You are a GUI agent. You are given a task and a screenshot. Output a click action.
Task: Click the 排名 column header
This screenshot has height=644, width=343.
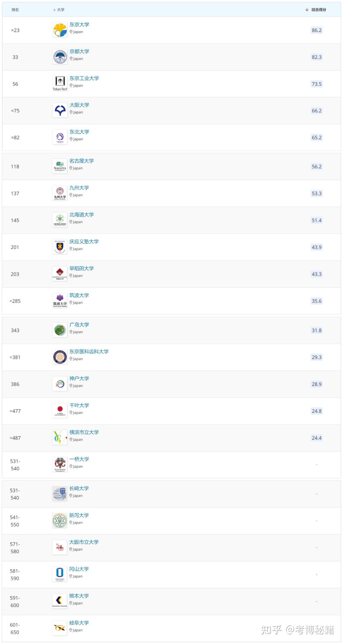point(15,10)
